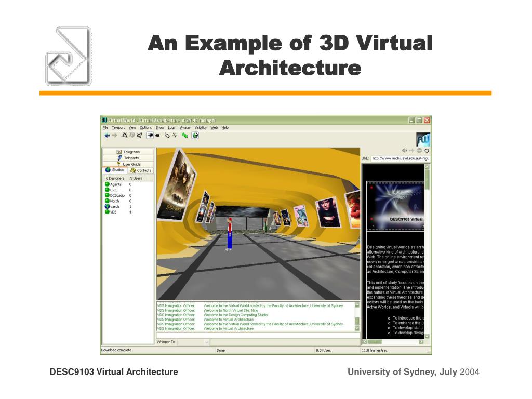This screenshot has height=399, width=532.
Task: Click the web panel vertical scrollbar up arrow
Action: (427, 167)
